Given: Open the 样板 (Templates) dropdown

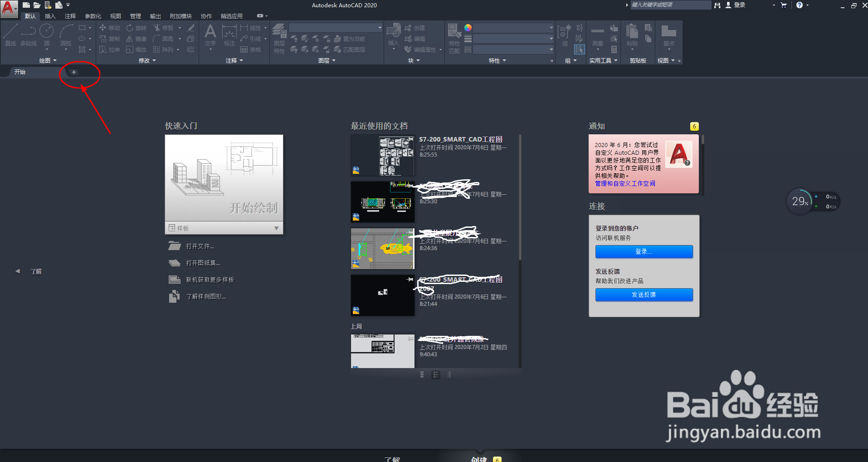Looking at the screenshot, I should [224, 228].
